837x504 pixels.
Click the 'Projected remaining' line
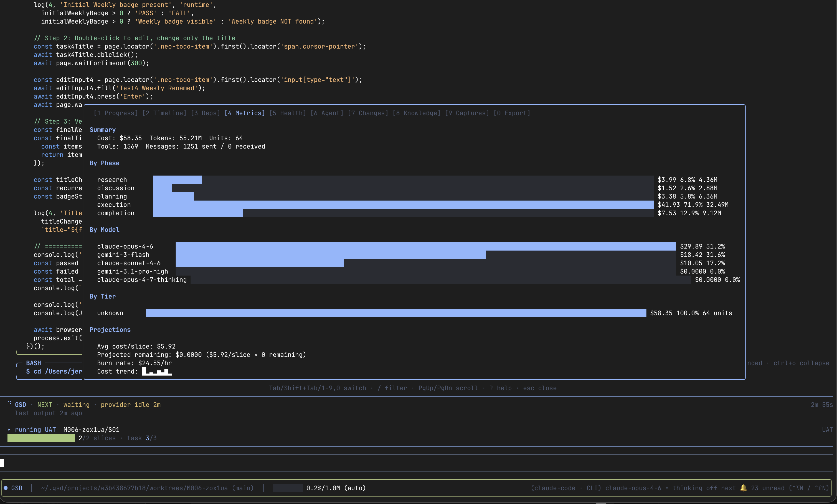click(201, 355)
